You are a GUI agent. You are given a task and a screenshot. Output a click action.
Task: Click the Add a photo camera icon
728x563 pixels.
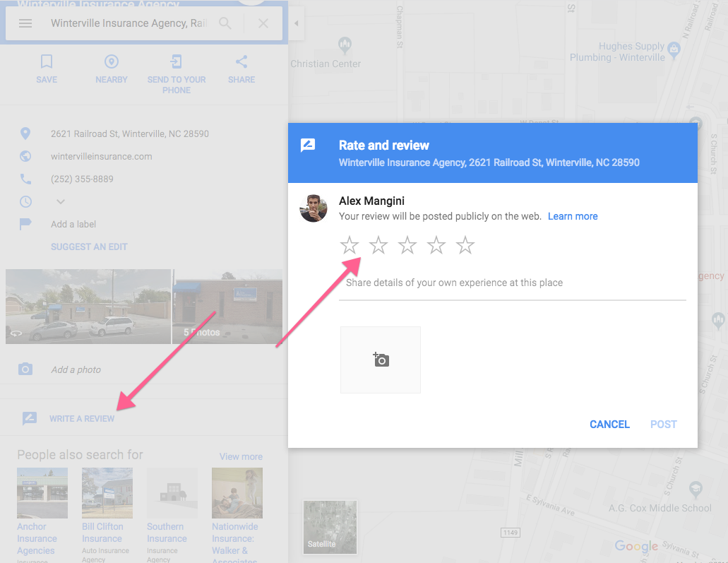click(x=25, y=369)
